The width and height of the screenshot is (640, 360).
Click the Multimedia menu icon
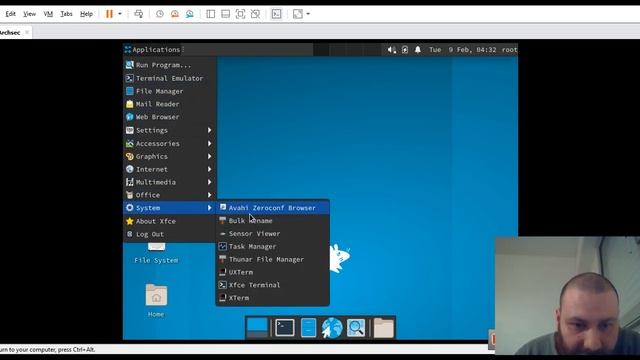130,182
